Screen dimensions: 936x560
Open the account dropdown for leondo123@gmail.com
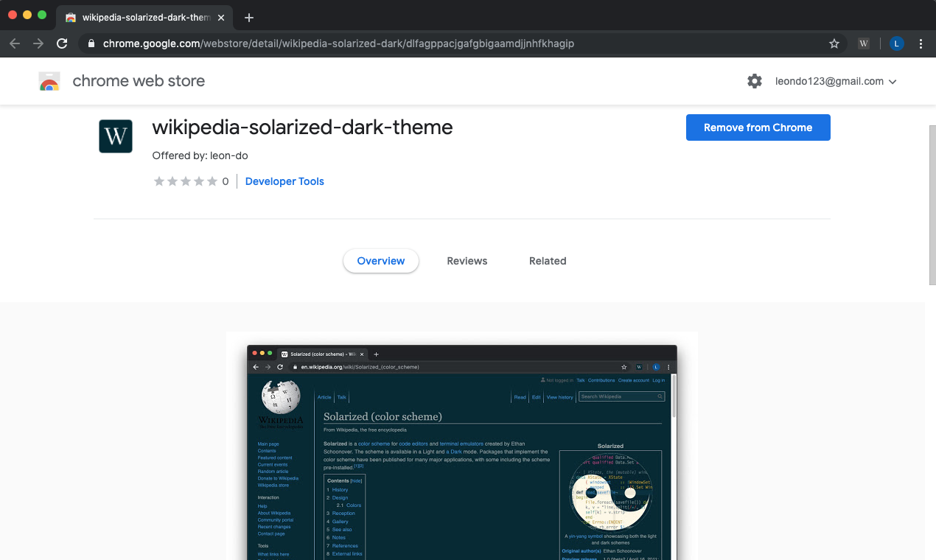tap(836, 81)
